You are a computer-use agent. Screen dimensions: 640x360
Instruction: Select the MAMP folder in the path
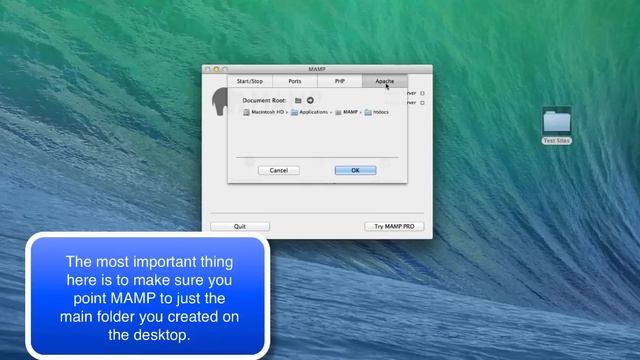click(x=347, y=112)
